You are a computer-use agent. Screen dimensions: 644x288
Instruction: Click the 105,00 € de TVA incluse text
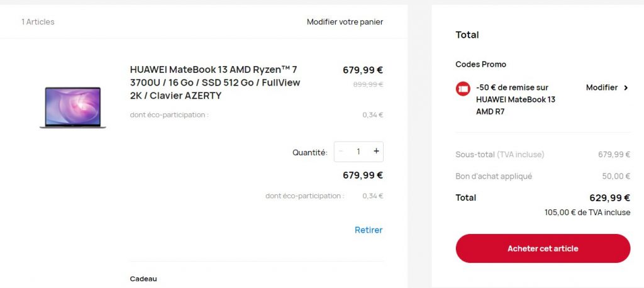587,213
